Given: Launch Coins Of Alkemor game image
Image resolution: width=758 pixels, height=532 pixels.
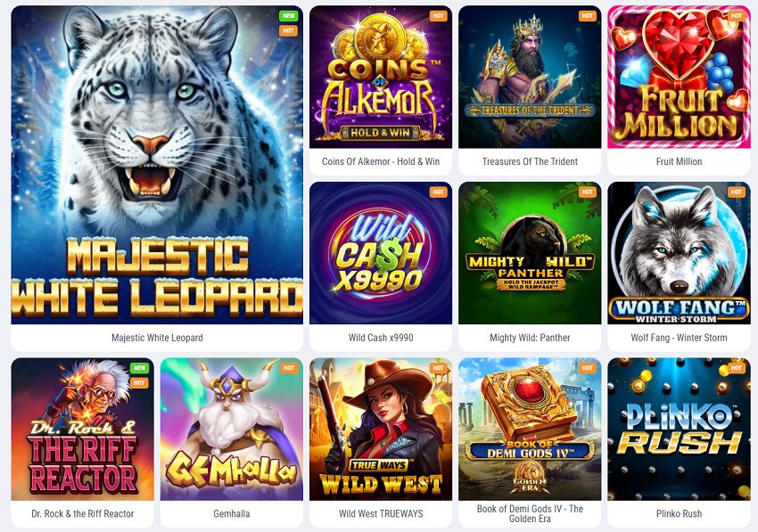Looking at the screenshot, I should 381,77.
